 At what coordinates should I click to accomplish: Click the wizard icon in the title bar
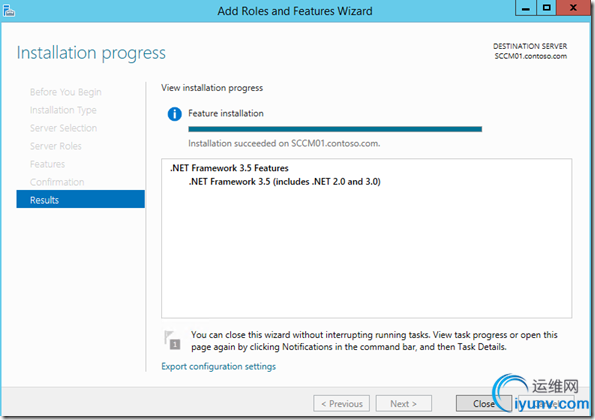9,11
